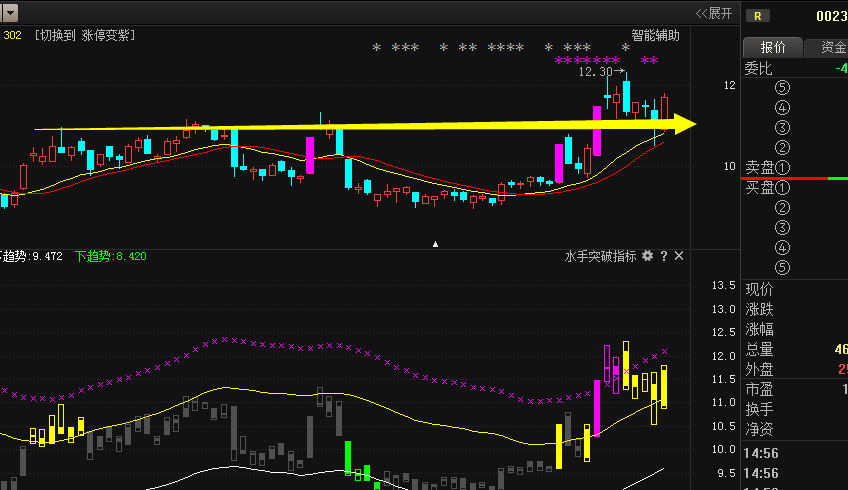The height and width of the screenshot is (490, 848).
Task: Select 卖盘① row in order book
Action: click(x=767, y=167)
